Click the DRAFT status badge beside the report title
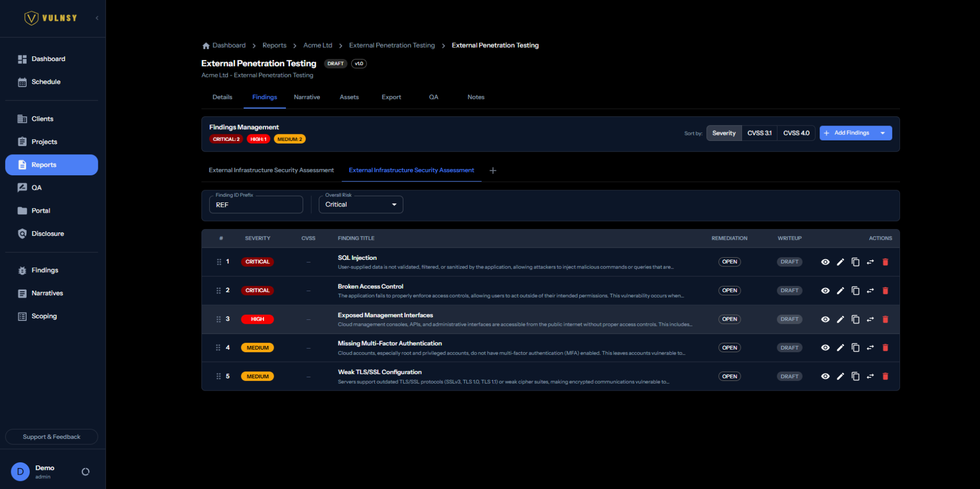Viewport: 980px width, 489px height. coord(336,64)
